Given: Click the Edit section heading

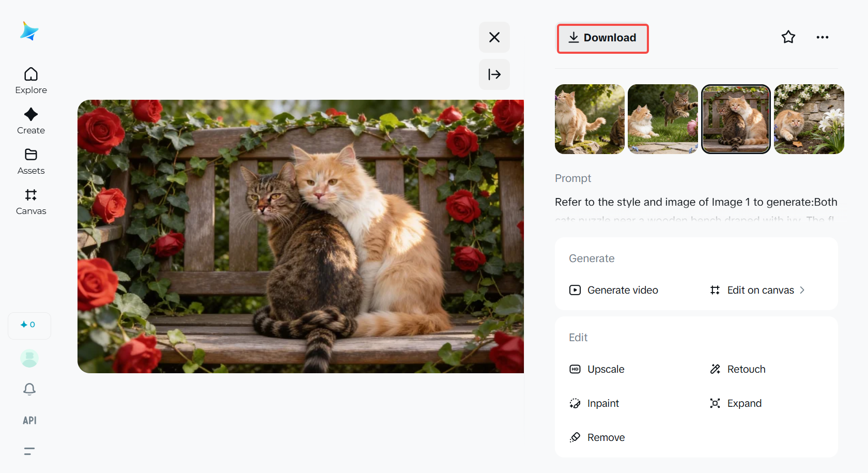Looking at the screenshot, I should click(x=578, y=338).
